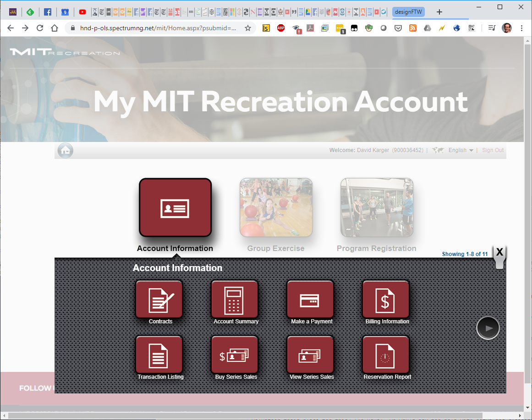The image size is (532, 420).
Task: Open the Transaction Listing icon
Action: tap(159, 355)
